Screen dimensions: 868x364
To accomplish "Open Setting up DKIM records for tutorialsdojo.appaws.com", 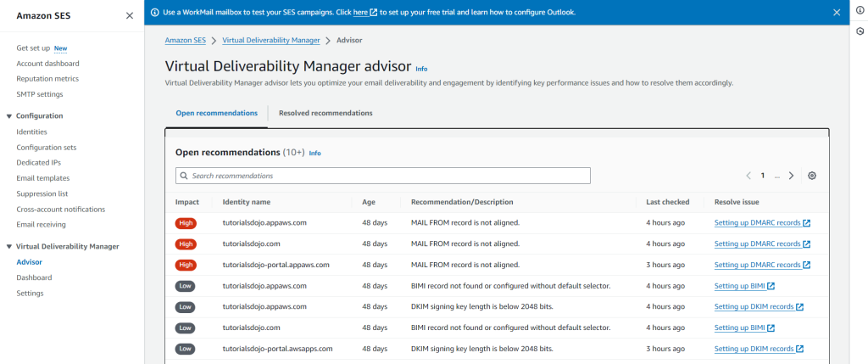I will 759,306.
